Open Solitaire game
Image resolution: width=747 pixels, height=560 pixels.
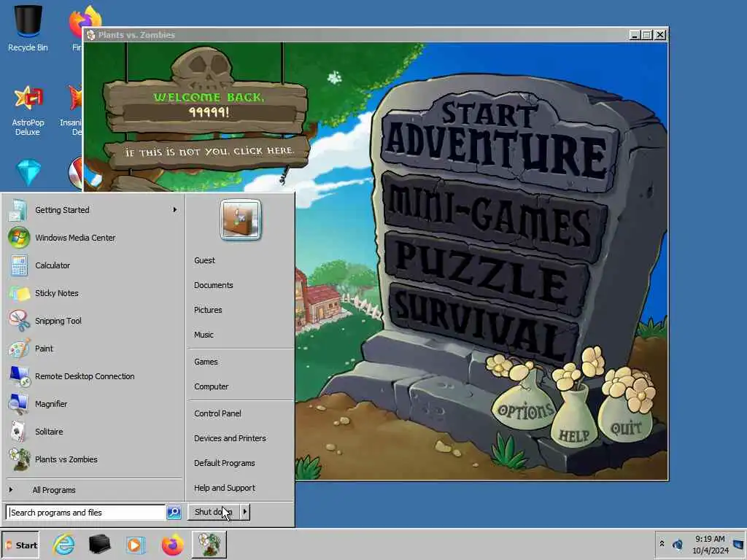click(93, 432)
